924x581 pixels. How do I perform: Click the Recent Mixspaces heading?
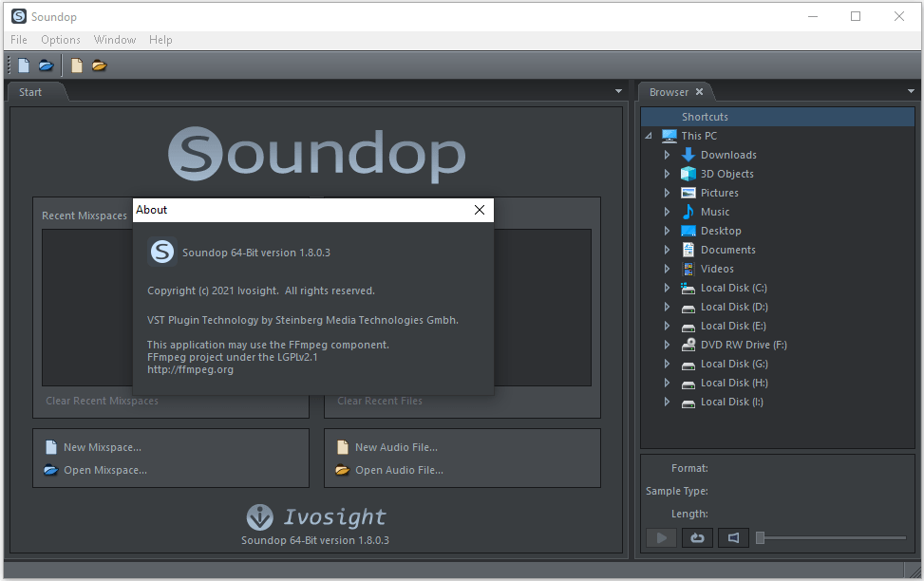pyautogui.click(x=85, y=216)
